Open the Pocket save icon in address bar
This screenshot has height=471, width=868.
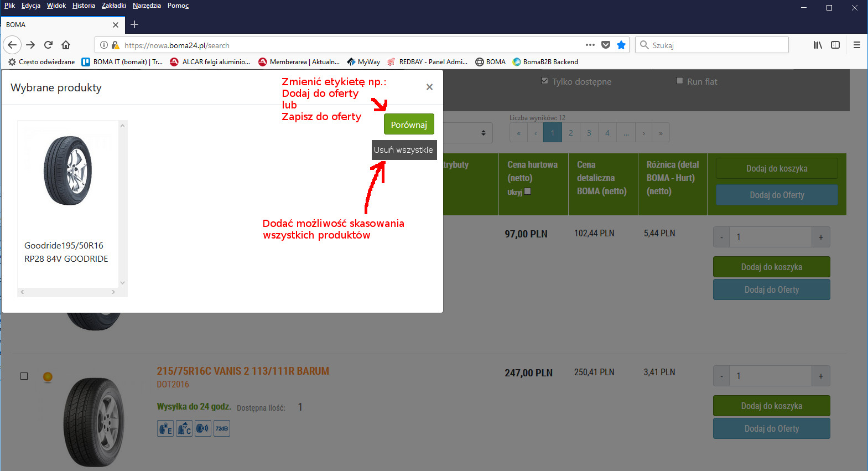point(606,45)
